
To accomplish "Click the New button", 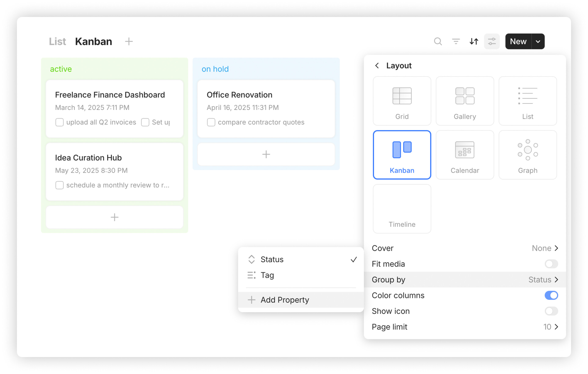I will click(x=518, y=42).
